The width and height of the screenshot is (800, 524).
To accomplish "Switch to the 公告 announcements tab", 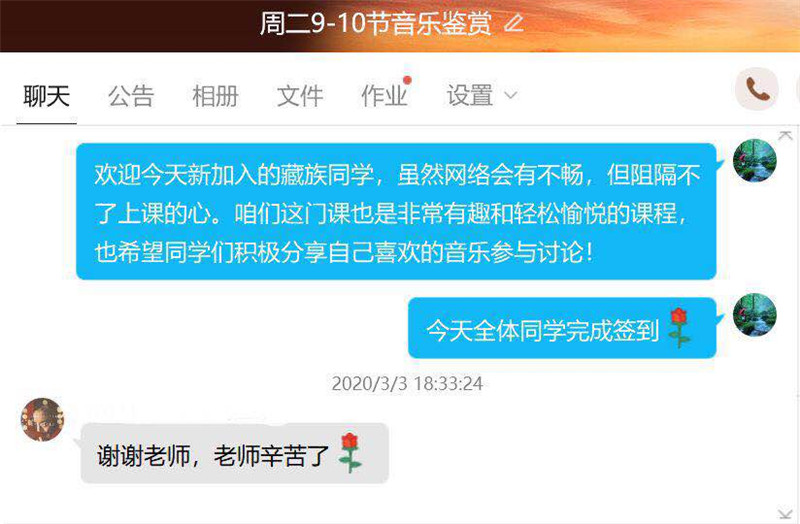I will pos(131,96).
